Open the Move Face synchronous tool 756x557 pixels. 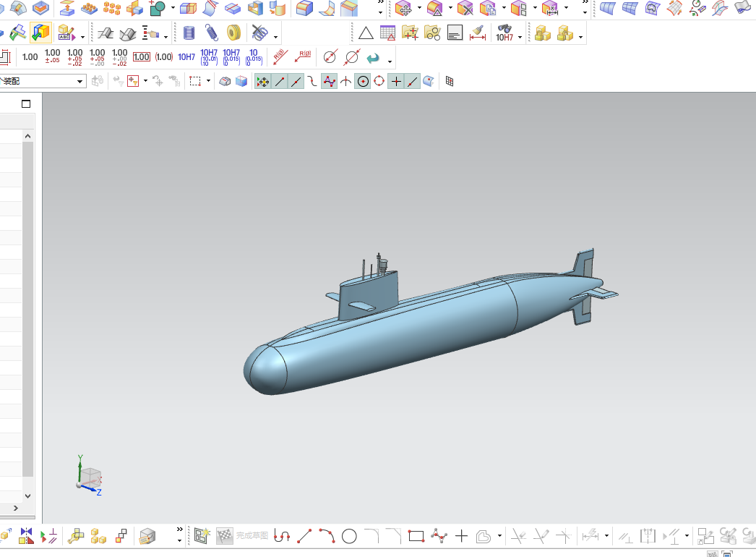tap(403, 8)
